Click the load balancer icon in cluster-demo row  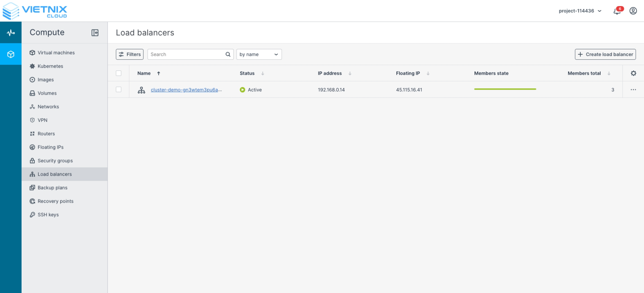(x=141, y=90)
